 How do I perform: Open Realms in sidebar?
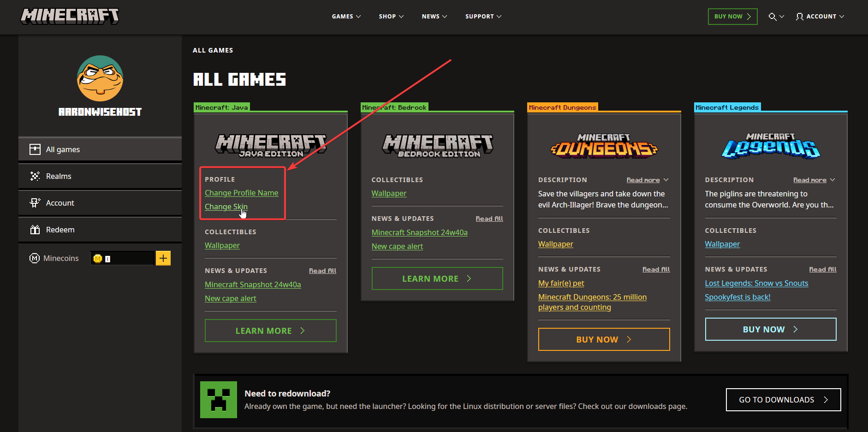click(100, 176)
